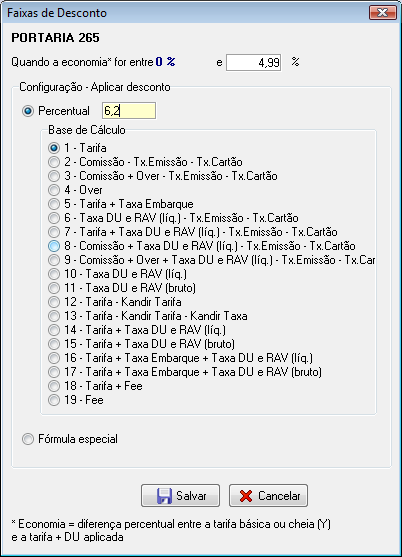Pick option 11 - Taxa DU e RAV (bruto)
The image size is (402, 557).
[54, 288]
